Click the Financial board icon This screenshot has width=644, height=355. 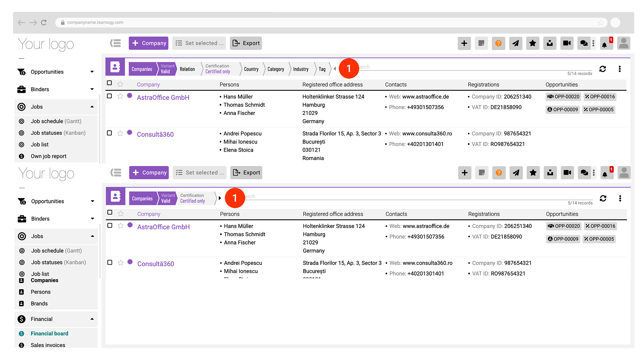point(22,334)
